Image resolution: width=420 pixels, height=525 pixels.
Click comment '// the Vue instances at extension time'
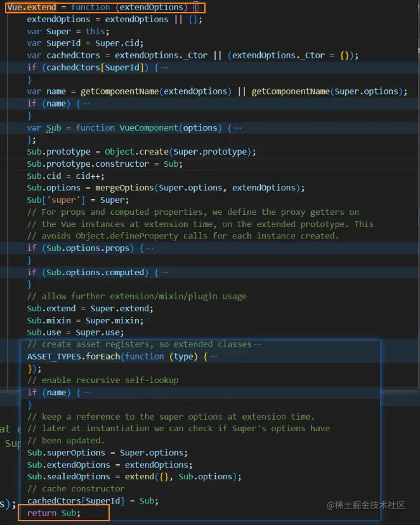pos(200,224)
